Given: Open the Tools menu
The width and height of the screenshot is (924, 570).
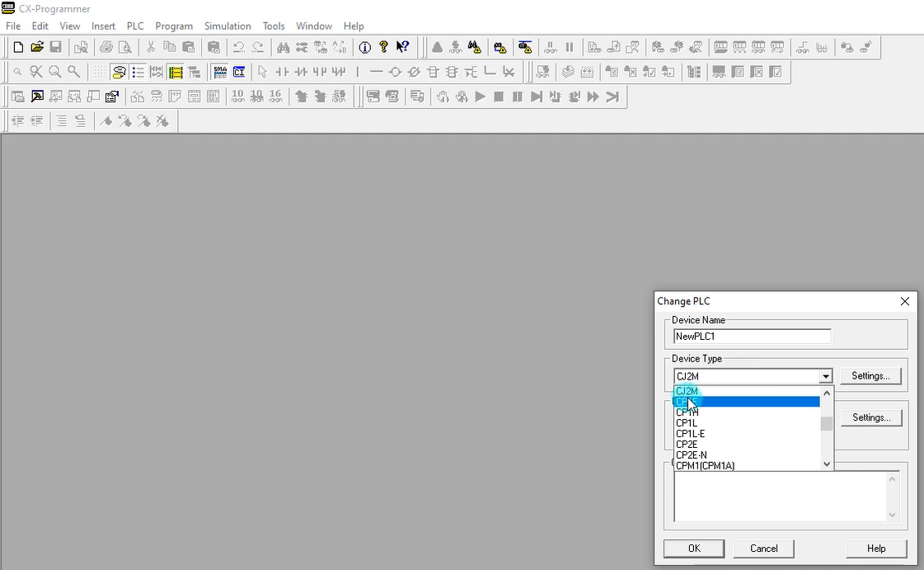Looking at the screenshot, I should pos(274,26).
